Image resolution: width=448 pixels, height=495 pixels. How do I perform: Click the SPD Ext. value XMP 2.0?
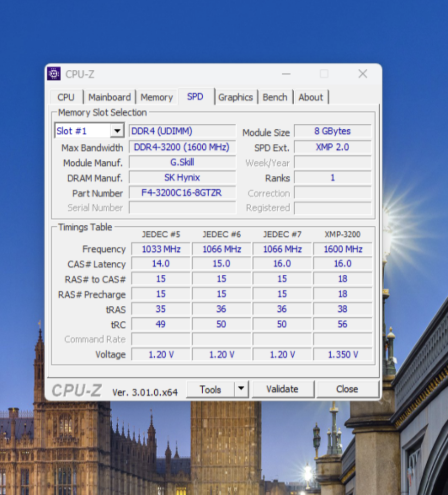[333, 147]
